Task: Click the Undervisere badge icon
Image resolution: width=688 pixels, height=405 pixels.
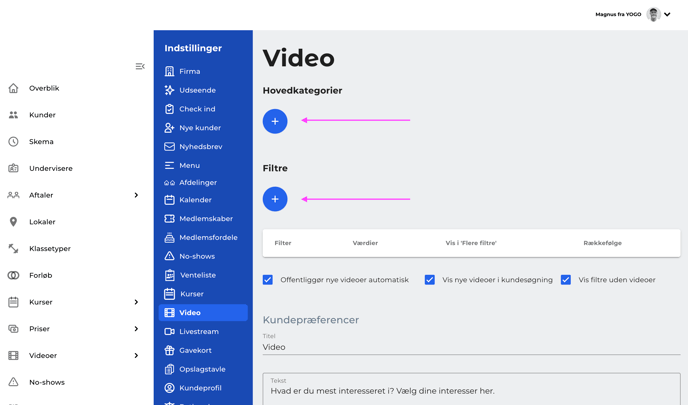Action: (x=14, y=168)
